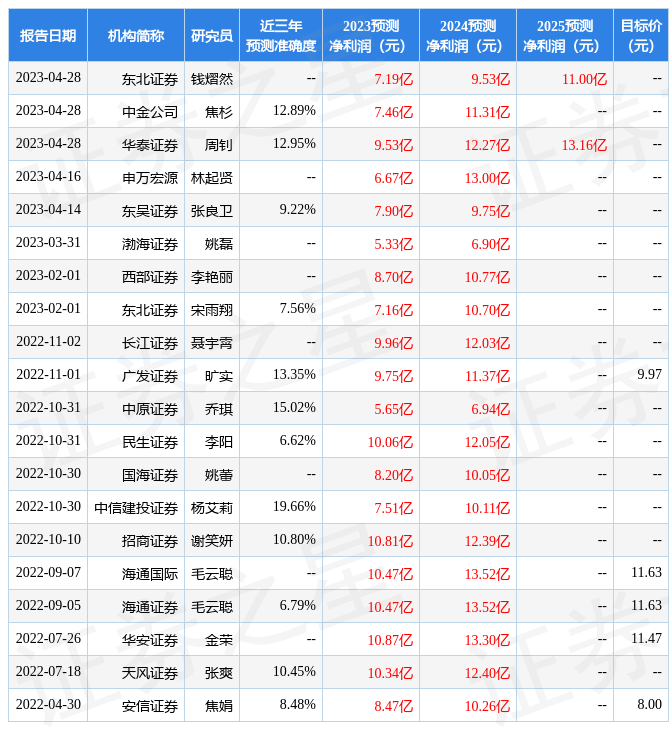This screenshot has width=669, height=730.
Task: Click on 申万宏源 in the institution column
Action: coord(150,178)
